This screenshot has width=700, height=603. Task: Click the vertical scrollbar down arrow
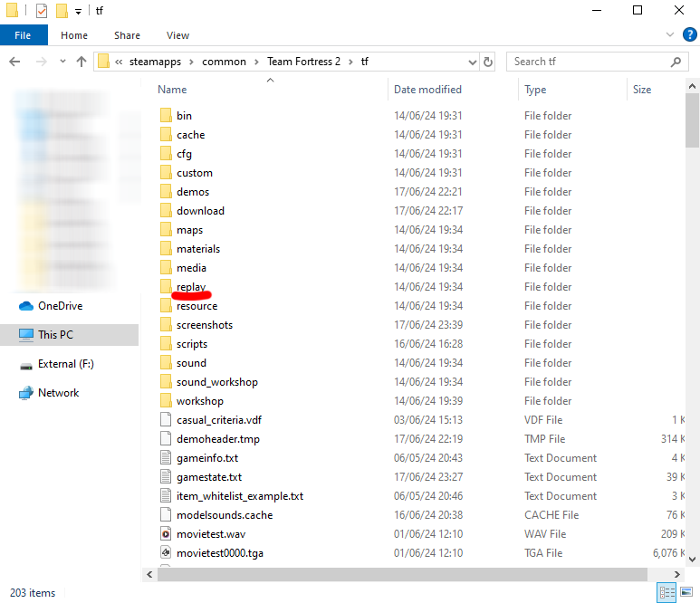coord(693,559)
